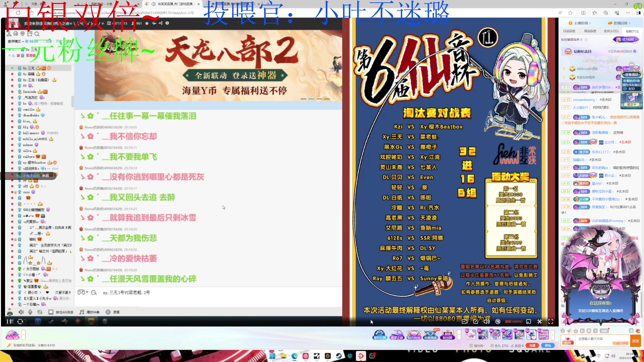Screen dimensions: 644x362
Task: Open 直播回看 replay link
Action: (619, 23)
